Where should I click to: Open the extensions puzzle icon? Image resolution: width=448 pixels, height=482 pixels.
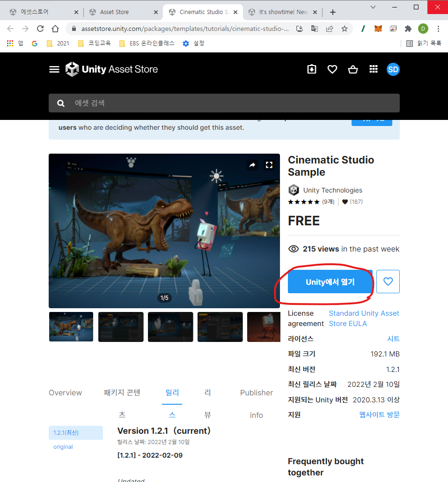(x=408, y=29)
